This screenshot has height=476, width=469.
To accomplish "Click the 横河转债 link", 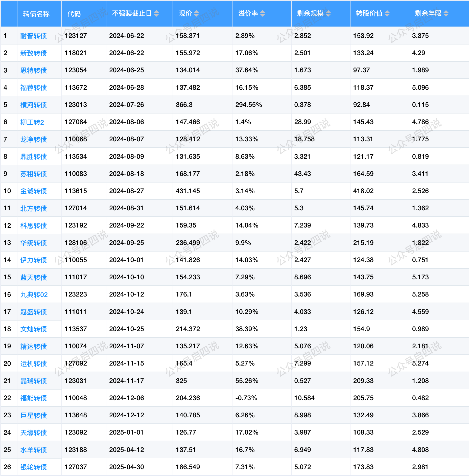I will (34, 105).
